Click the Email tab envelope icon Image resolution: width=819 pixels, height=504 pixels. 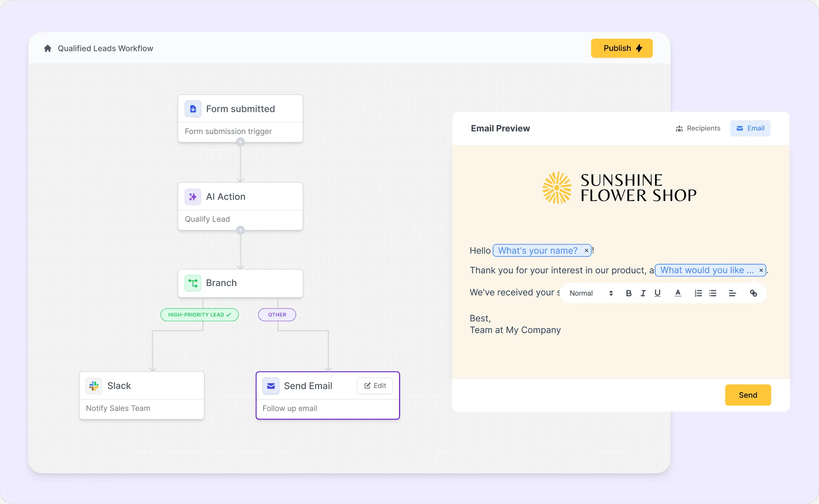[739, 128]
